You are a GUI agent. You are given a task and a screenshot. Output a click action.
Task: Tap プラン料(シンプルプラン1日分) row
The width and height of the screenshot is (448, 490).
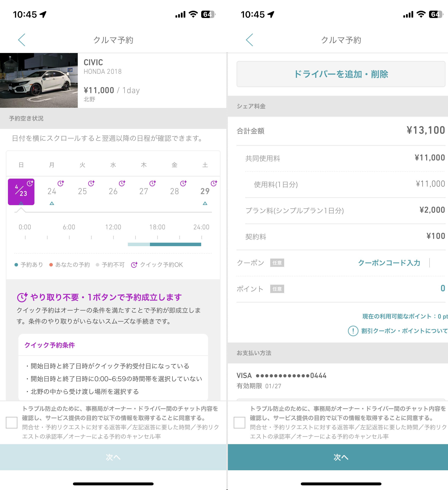coord(345,211)
